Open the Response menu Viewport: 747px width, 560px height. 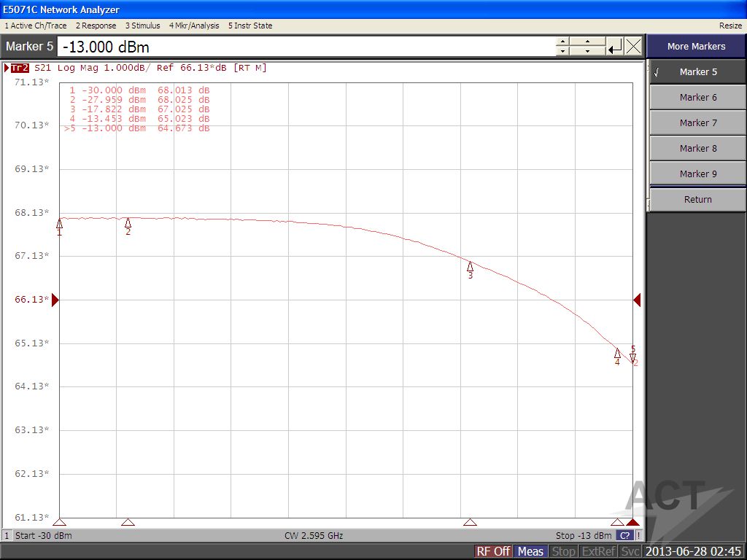click(96, 26)
